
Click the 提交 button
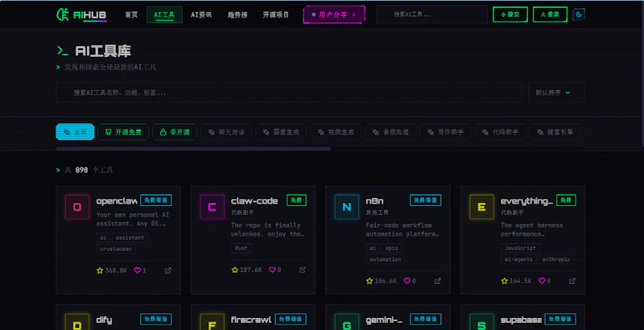(510, 14)
